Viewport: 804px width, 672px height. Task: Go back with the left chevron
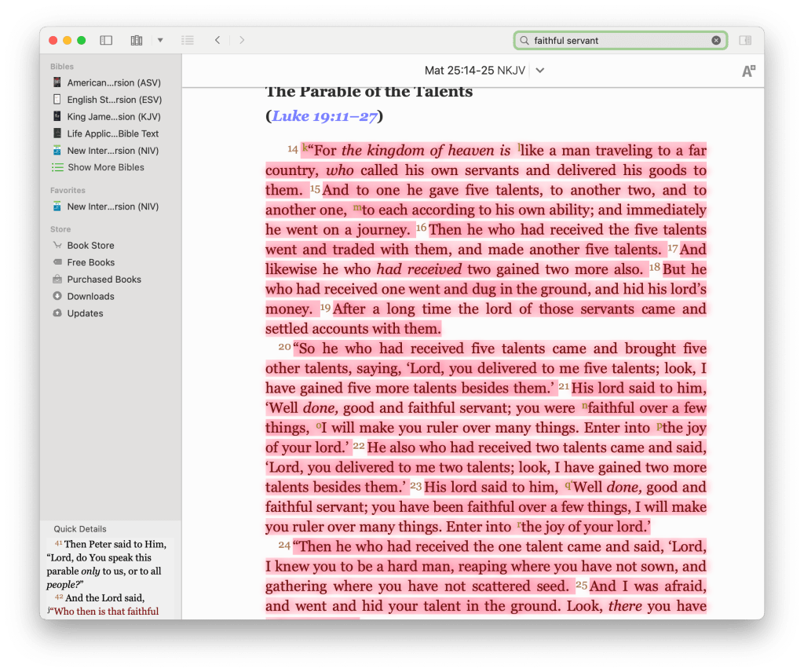(217, 40)
